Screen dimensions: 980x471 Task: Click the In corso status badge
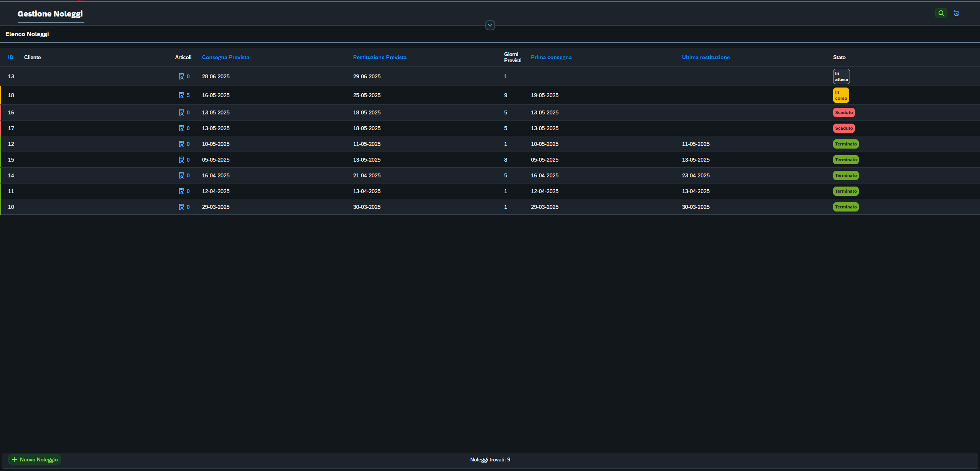pos(841,95)
